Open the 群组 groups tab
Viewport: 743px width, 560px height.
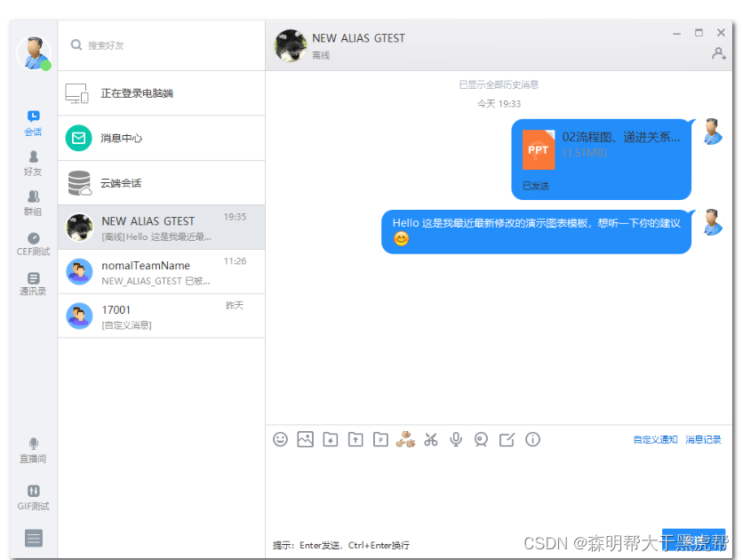(x=33, y=204)
